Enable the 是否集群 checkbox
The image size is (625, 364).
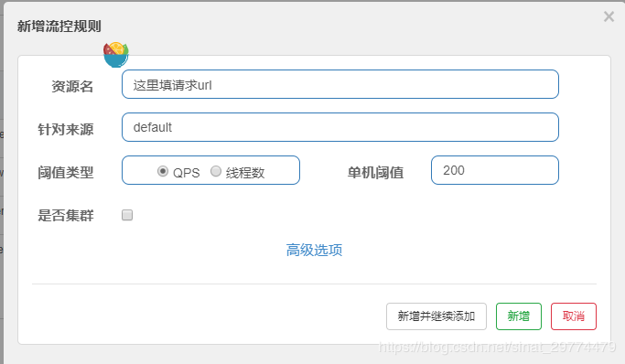127,215
